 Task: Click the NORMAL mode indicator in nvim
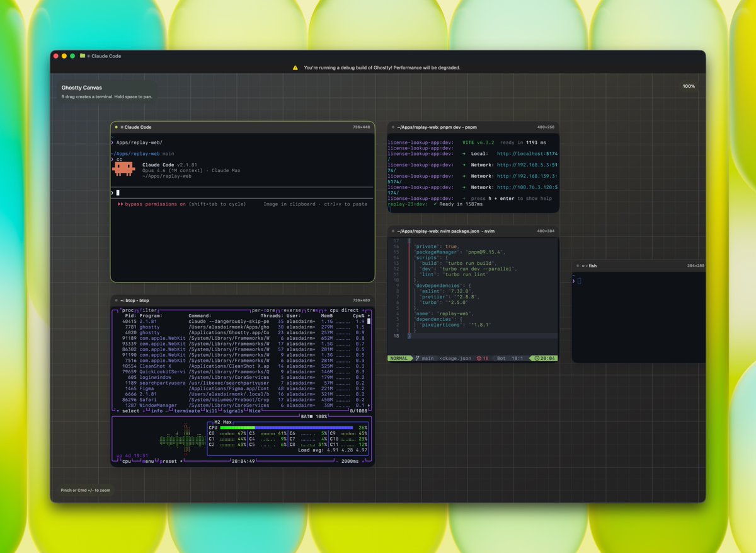[x=399, y=358]
